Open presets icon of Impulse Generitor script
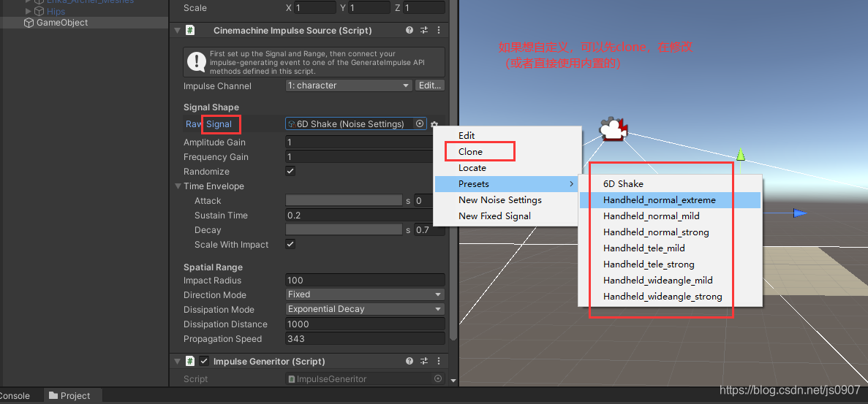Image resolution: width=868 pixels, height=404 pixels. 424,361
